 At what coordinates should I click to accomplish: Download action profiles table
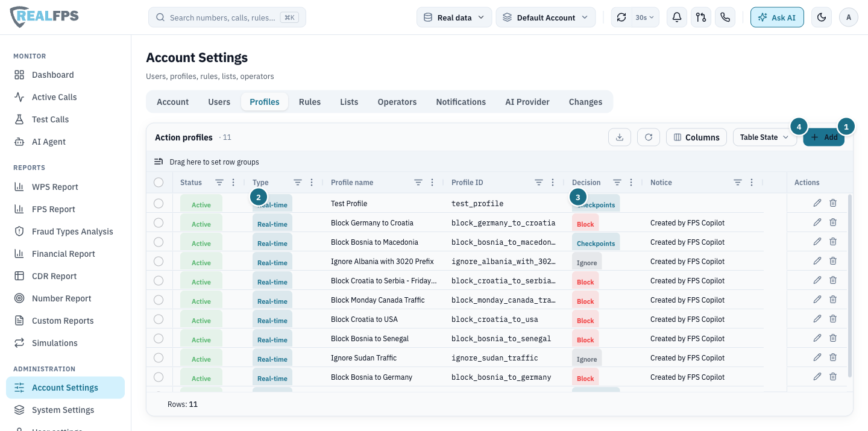(x=620, y=137)
